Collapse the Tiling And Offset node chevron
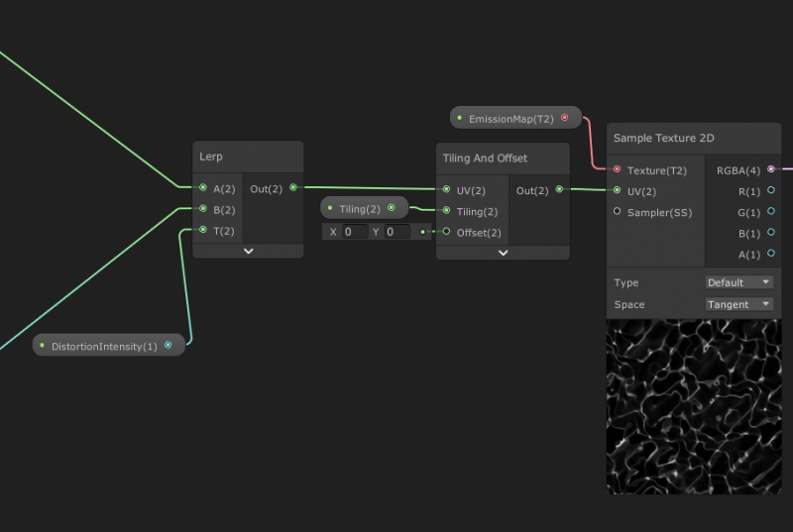The height and width of the screenshot is (532, 793). [503, 253]
